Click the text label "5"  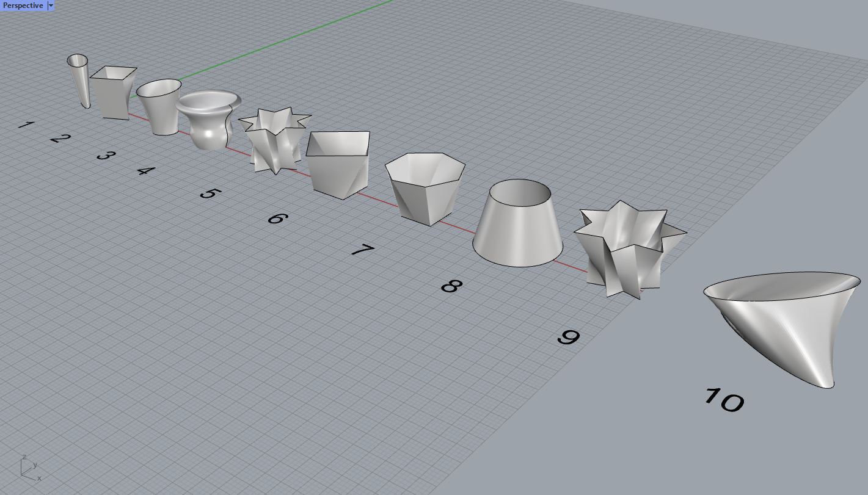pos(210,193)
